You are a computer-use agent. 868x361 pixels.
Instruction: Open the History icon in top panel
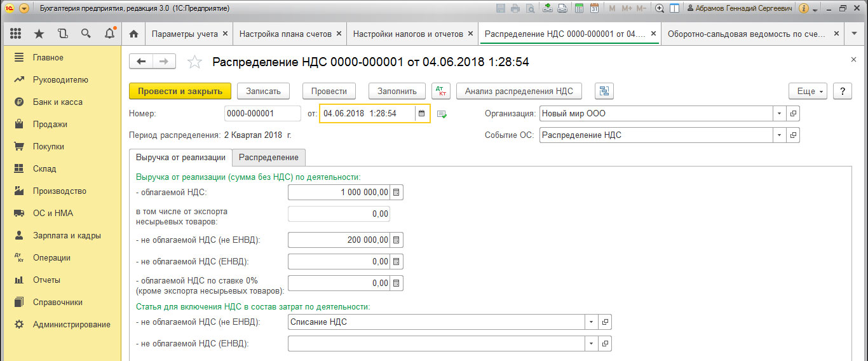[x=62, y=34]
